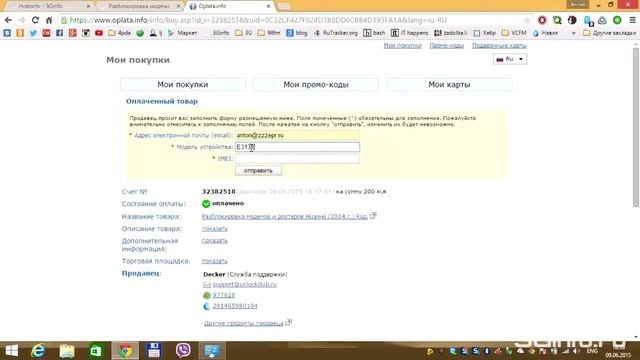
Task: Open the Windows Start menu
Action: pyautogui.click(x=11, y=351)
